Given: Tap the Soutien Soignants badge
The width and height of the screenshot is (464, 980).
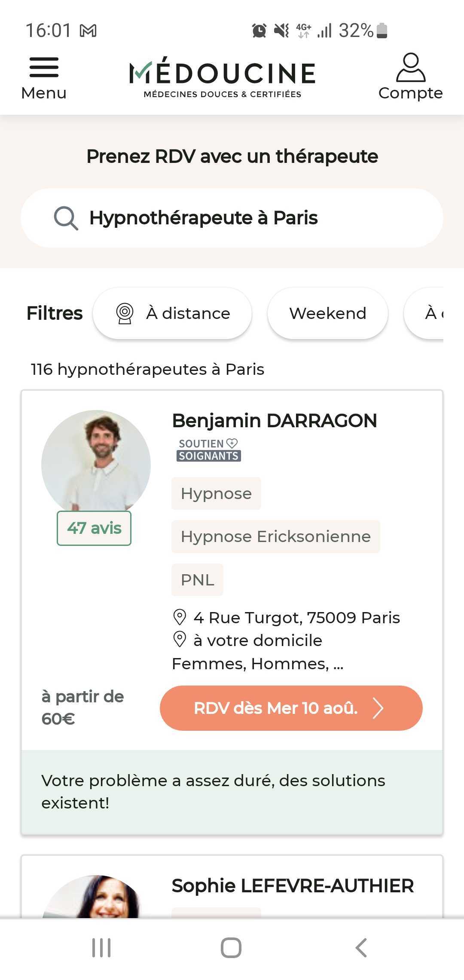Looking at the screenshot, I should [209, 450].
